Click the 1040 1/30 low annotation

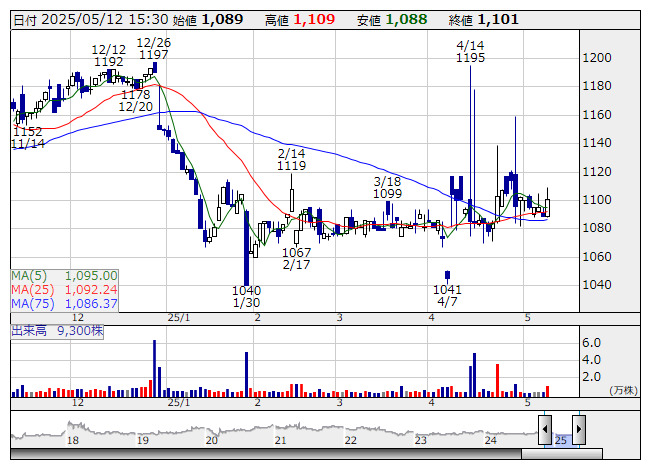click(246, 296)
